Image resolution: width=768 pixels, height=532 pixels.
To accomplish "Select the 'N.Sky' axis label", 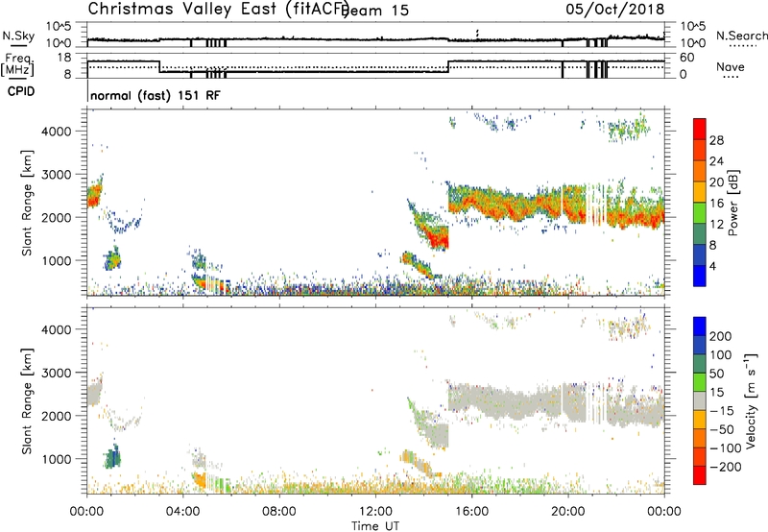I will point(18,36).
